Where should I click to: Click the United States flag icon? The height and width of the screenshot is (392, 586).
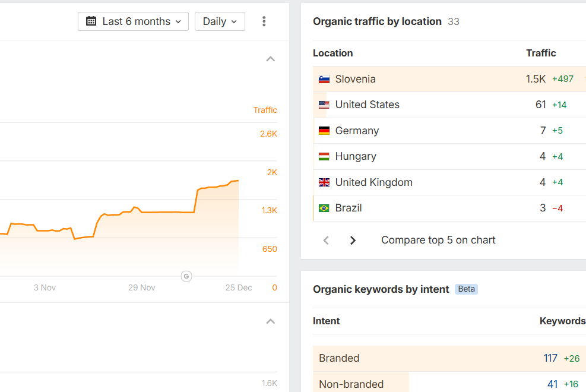[x=324, y=105]
